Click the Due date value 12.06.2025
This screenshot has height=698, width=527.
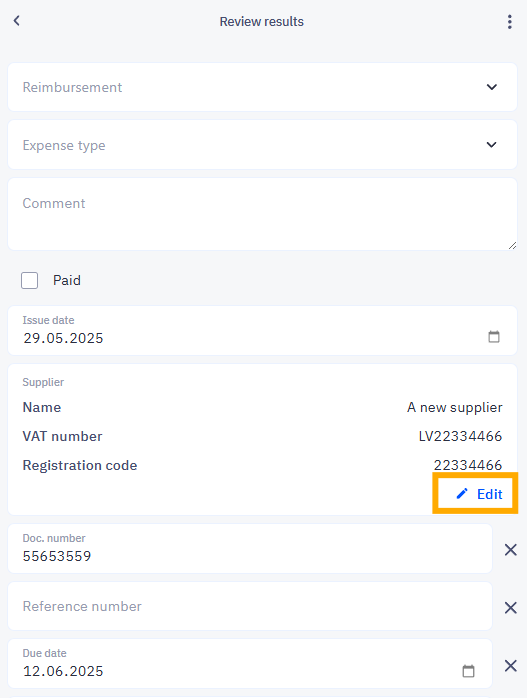pyautogui.click(x=63, y=671)
